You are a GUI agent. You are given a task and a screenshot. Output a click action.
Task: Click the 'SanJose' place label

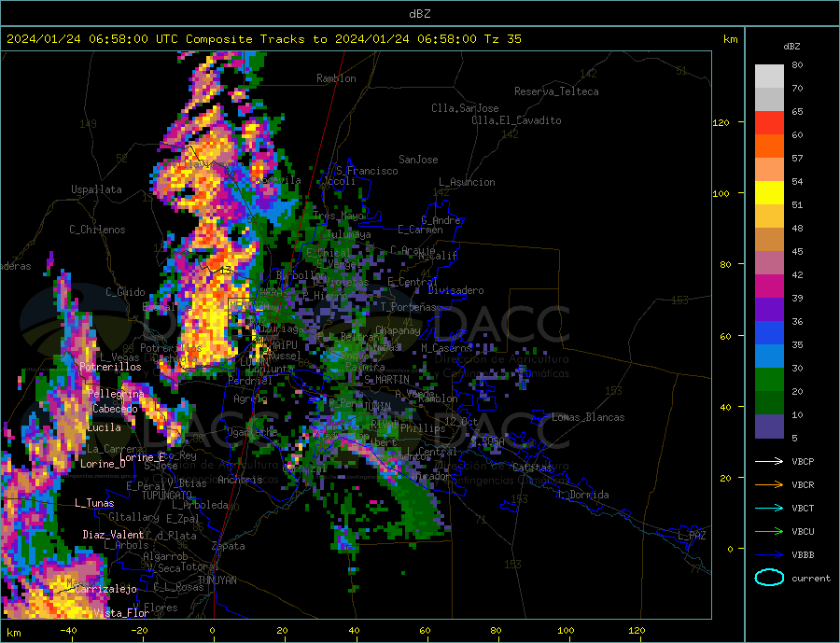click(418, 160)
